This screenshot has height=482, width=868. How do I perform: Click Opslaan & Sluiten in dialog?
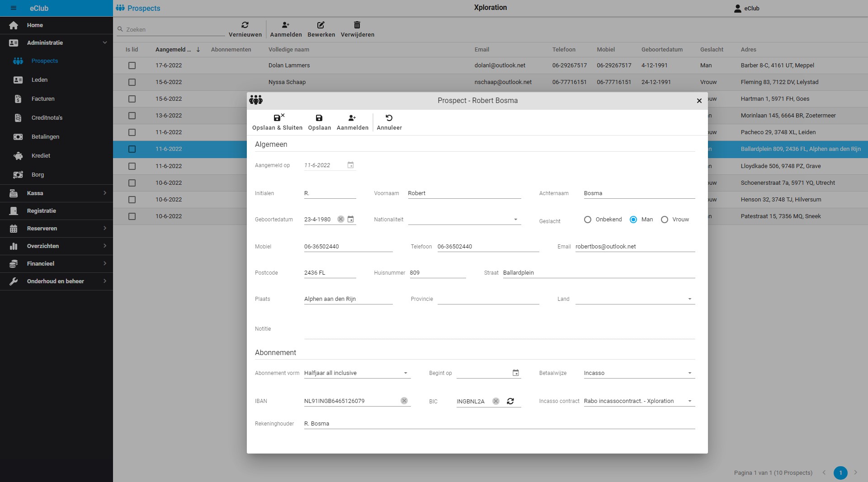tap(277, 122)
